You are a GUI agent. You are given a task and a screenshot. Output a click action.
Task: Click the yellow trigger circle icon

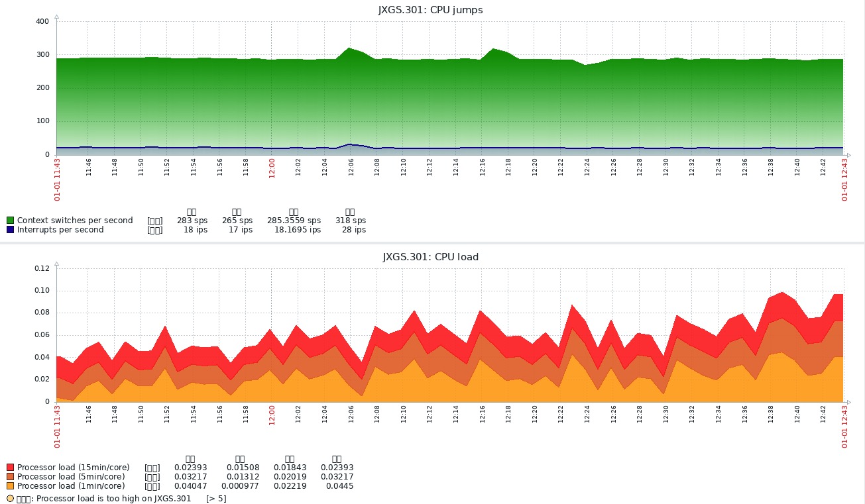10,499
